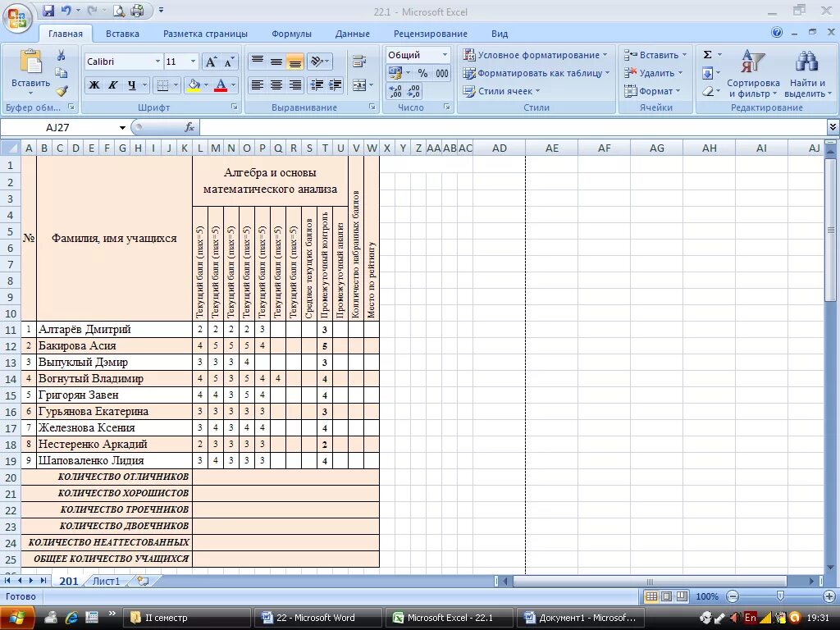Toggle middle vertical alignment

click(x=276, y=61)
